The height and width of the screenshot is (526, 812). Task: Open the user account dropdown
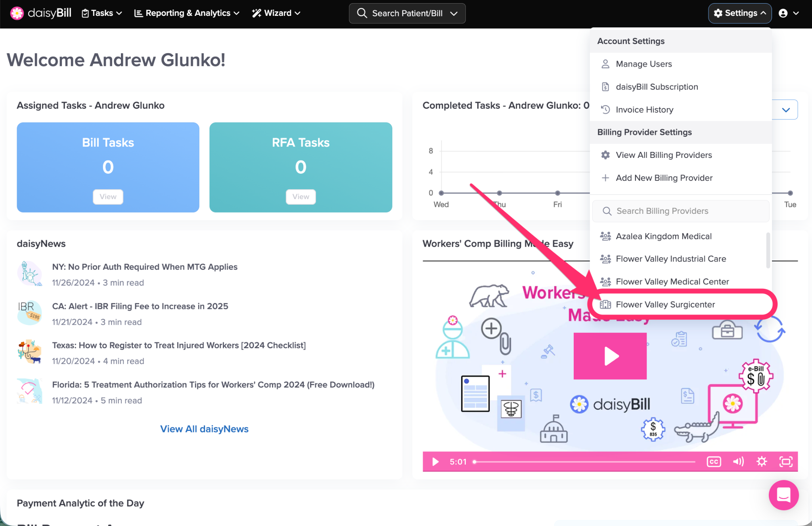click(788, 13)
